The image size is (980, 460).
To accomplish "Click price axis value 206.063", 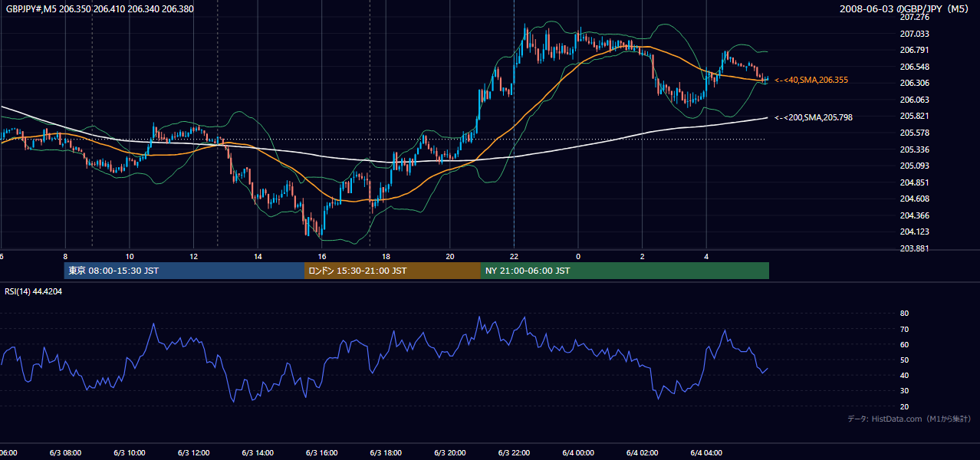I will [x=915, y=100].
